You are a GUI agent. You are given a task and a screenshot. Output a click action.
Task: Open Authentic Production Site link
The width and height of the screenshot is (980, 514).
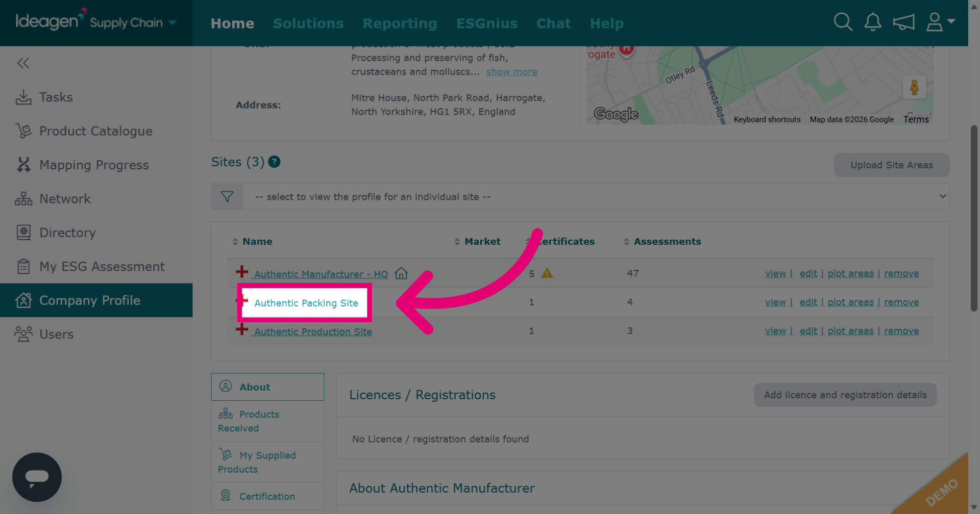(x=313, y=331)
